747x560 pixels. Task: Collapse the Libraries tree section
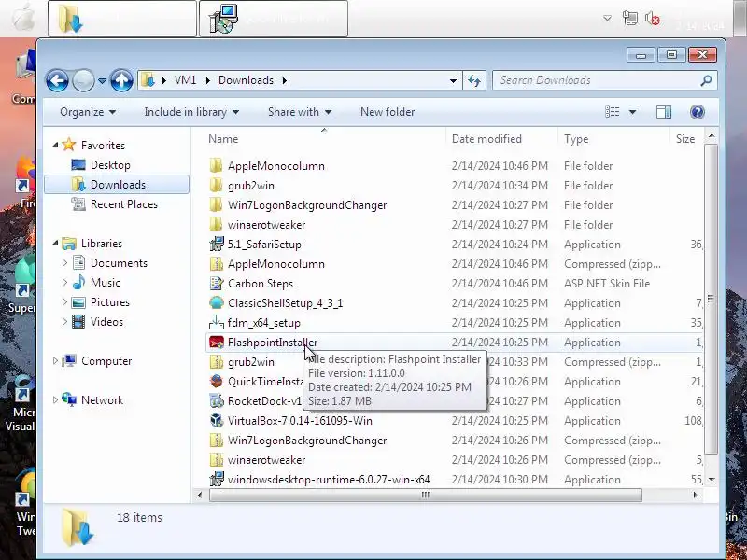[55, 244]
